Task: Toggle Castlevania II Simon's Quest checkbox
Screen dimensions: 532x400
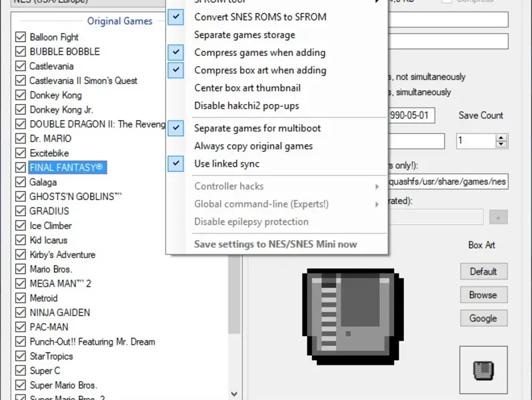Action: click(x=21, y=81)
